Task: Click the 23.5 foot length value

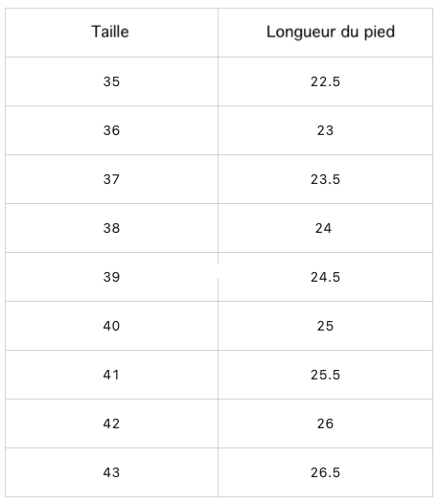Action: [325, 179]
